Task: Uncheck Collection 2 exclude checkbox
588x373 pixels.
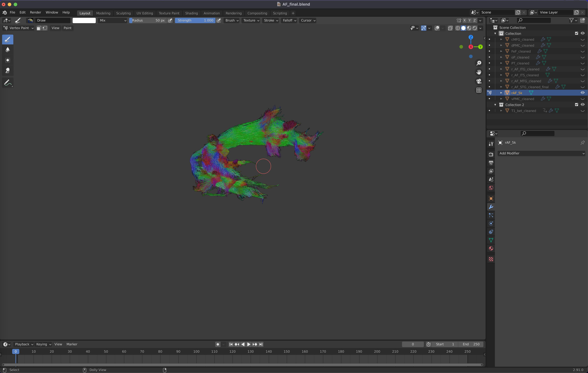Action: click(576, 105)
